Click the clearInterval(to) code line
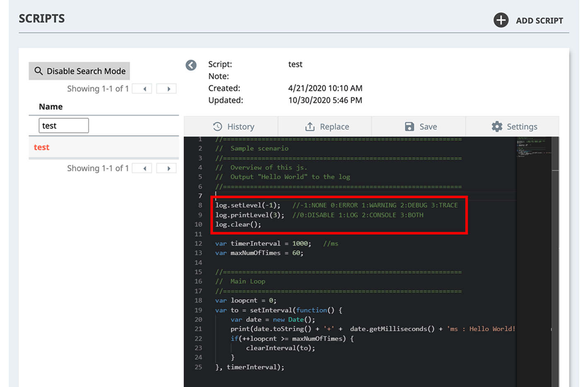 click(x=280, y=348)
